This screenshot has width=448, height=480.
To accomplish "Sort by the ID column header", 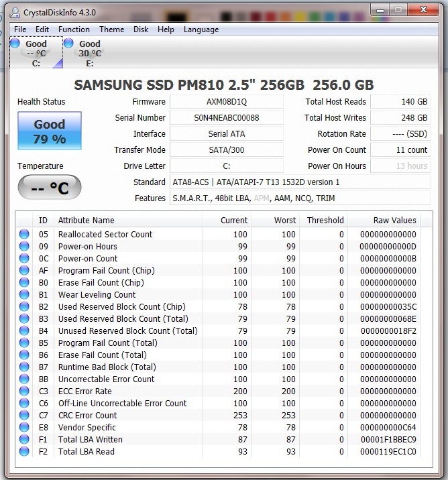I will pos(43,220).
